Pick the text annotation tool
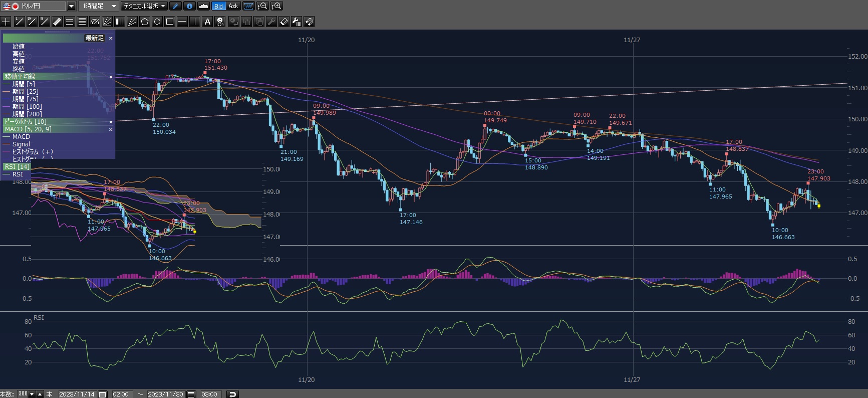The width and height of the screenshot is (868, 398). pos(207,22)
